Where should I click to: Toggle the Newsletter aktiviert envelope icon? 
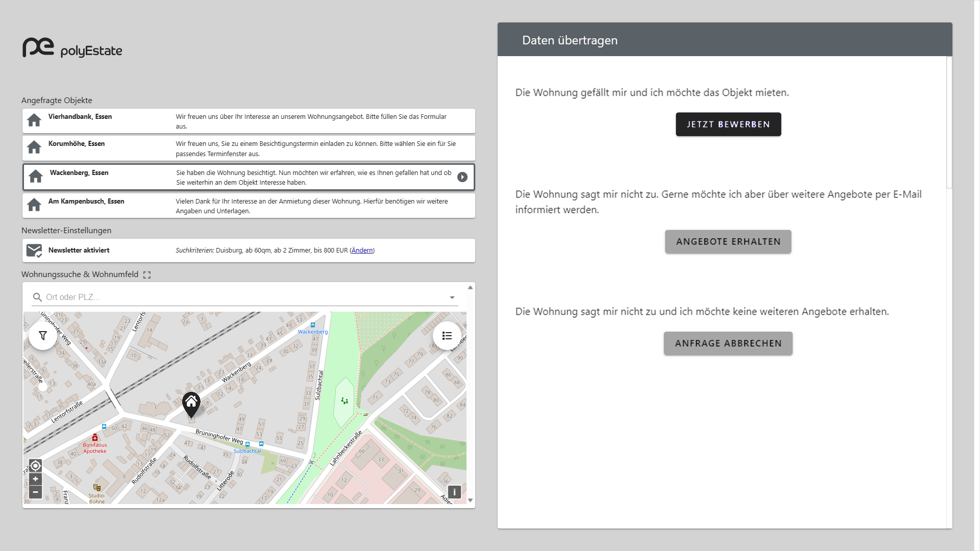click(x=34, y=251)
